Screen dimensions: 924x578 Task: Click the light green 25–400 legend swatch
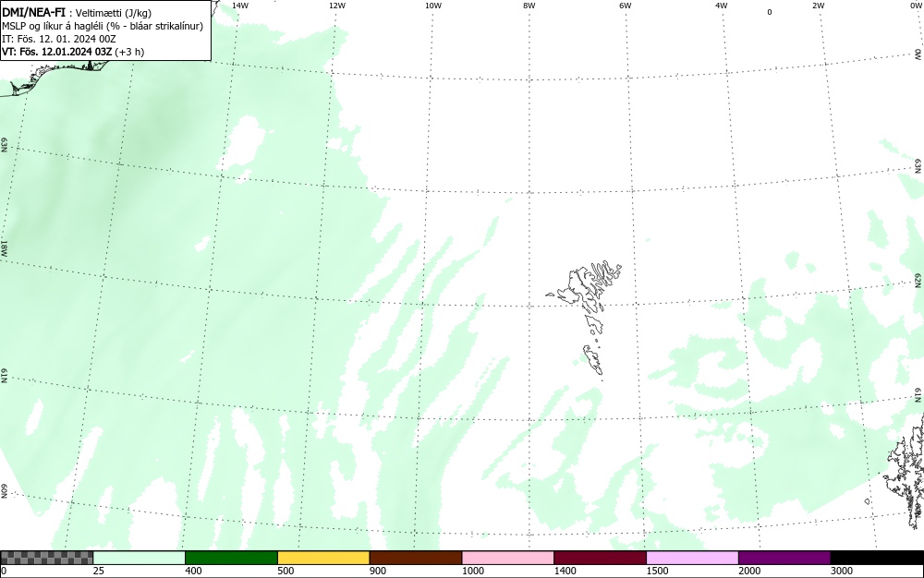[140, 558]
